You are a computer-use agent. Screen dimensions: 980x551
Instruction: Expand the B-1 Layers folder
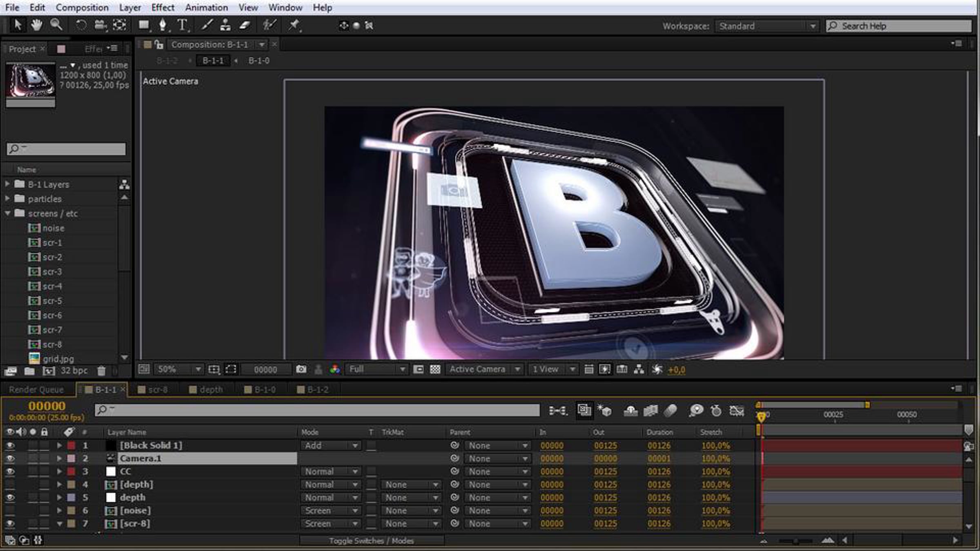[x=7, y=184]
